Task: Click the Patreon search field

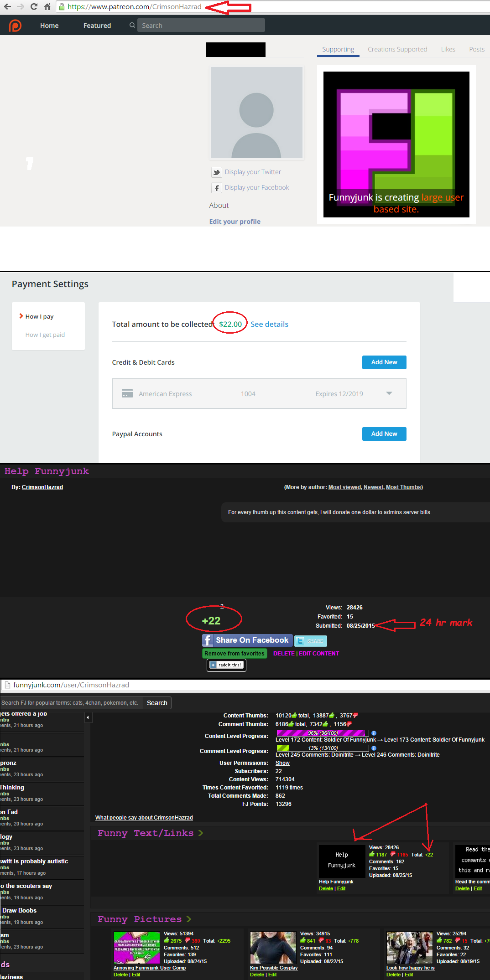Action: point(201,26)
